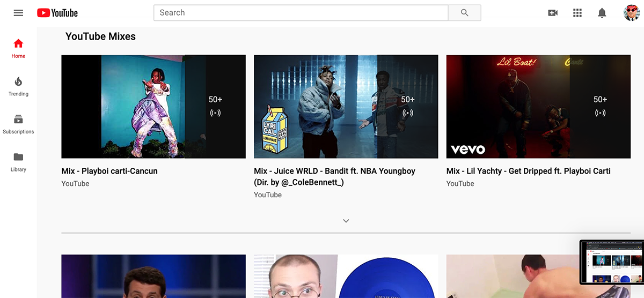Click the 'Mix - Playboi carti-Cancun' title
The image size is (644, 298).
pyautogui.click(x=109, y=171)
